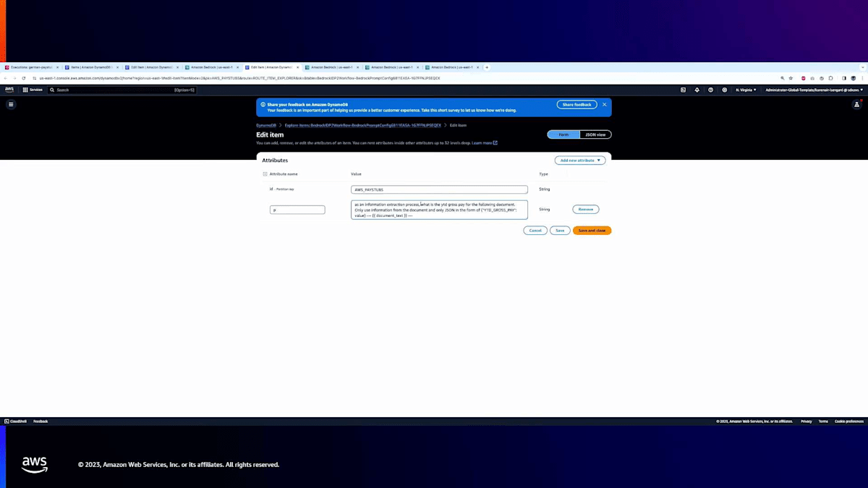Bookmark this page with star icon

pyautogui.click(x=791, y=78)
